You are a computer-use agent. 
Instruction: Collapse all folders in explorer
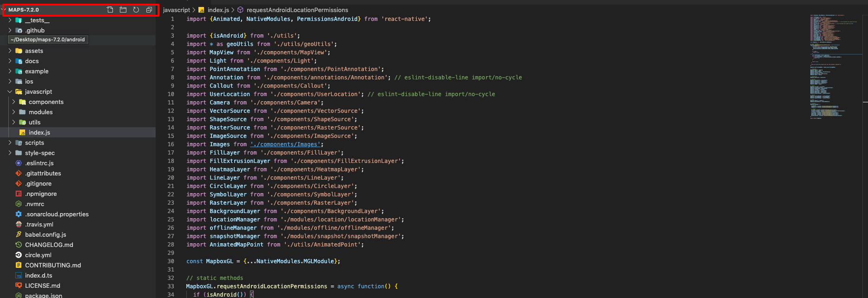tap(149, 10)
